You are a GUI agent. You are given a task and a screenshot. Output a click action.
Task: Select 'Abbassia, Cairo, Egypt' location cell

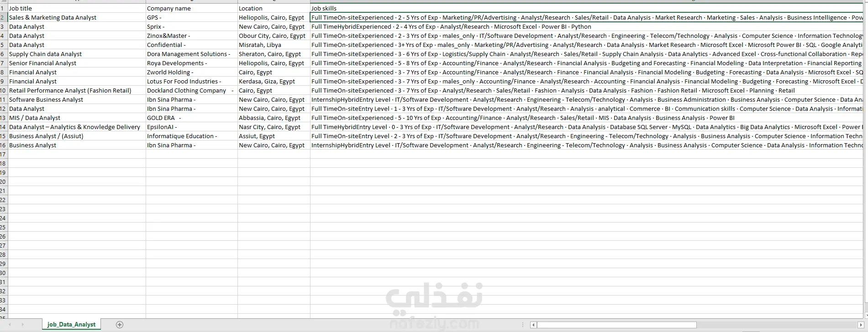274,118
